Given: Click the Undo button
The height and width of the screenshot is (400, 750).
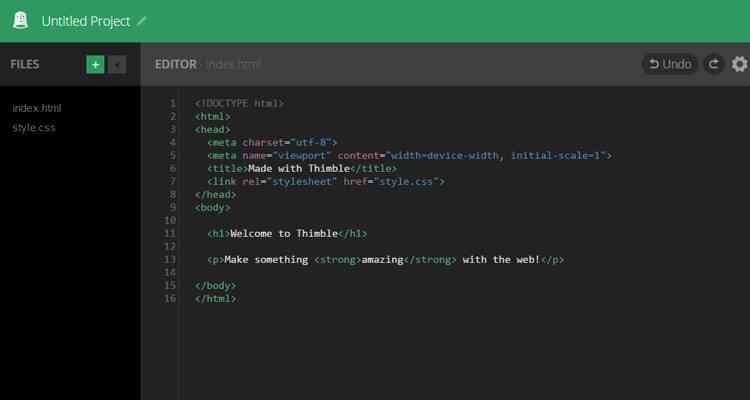Looking at the screenshot, I should (x=670, y=64).
